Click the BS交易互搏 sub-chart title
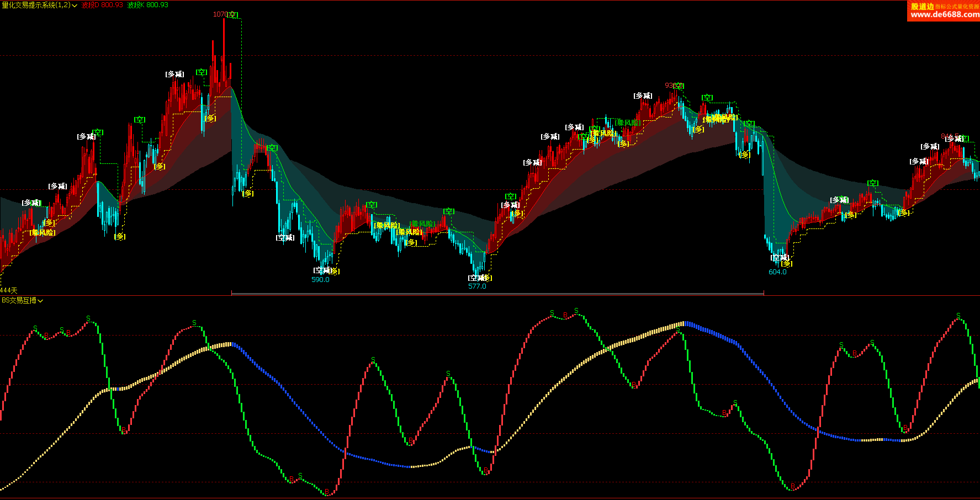The width and height of the screenshot is (980, 500). [x=19, y=301]
